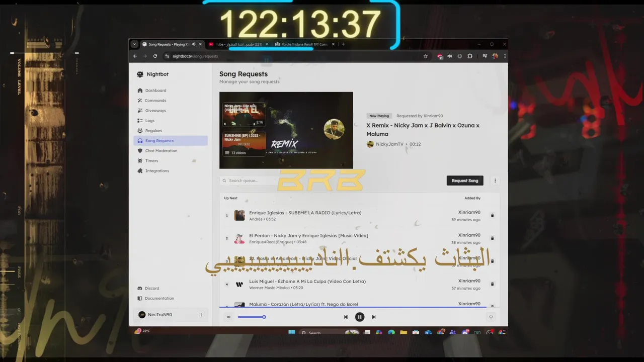The width and height of the screenshot is (644, 362).
Task: Favorite the current song with the heart icon
Action: click(x=491, y=317)
